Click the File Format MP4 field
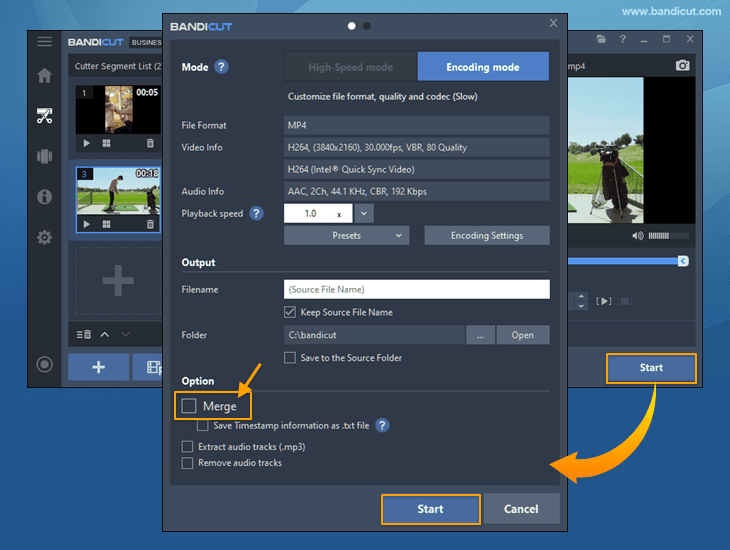 click(417, 125)
